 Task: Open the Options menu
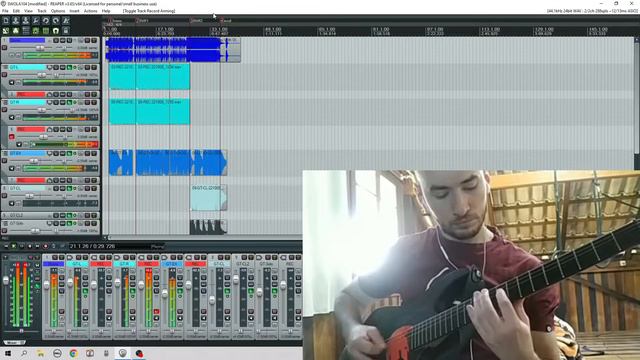pyautogui.click(x=58, y=11)
